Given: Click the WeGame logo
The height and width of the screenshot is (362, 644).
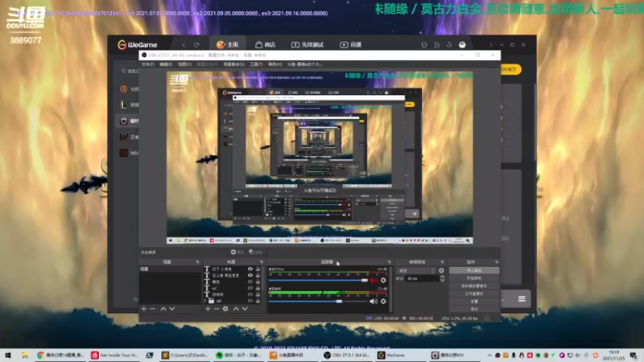Looking at the screenshot, I should pyautogui.click(x=138, y=44).
